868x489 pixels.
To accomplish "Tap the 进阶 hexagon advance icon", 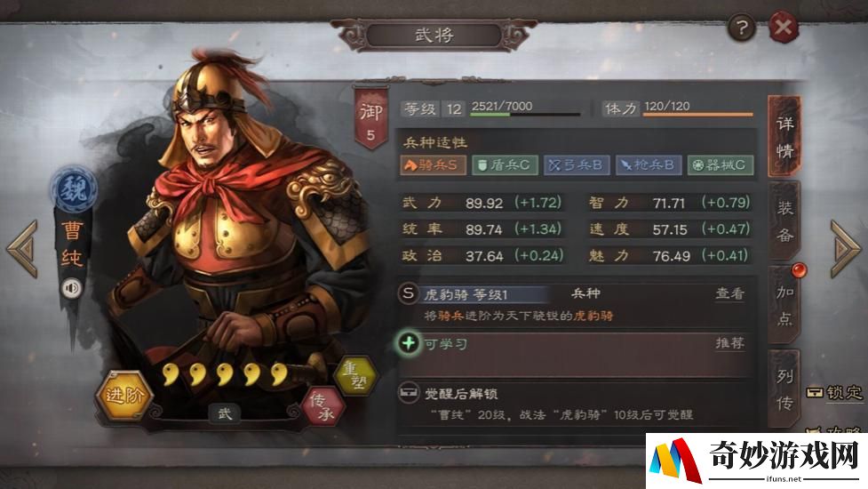I will [x=124, y=396].
